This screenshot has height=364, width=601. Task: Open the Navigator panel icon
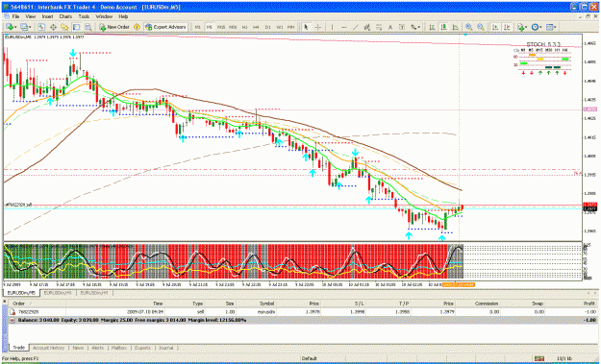64,27
